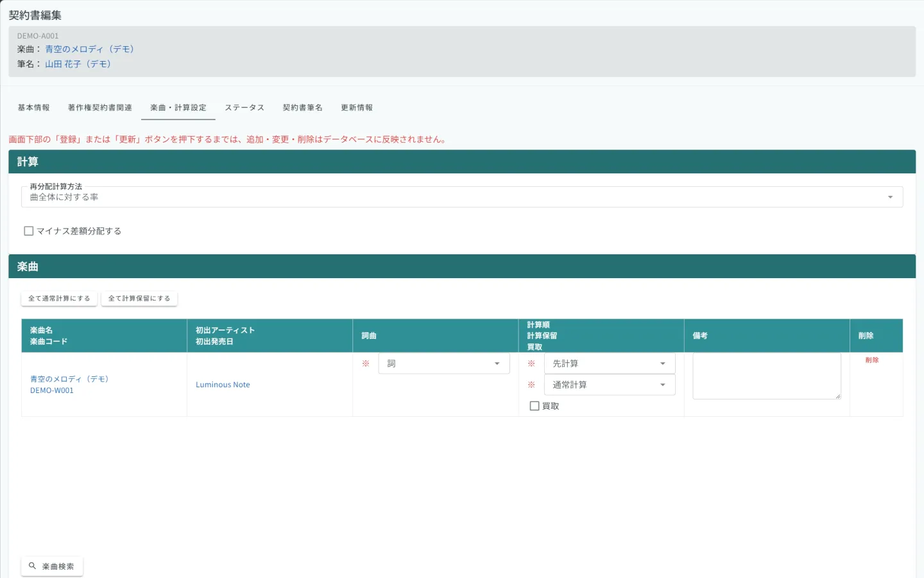Click the 計算順 column header
Image resolution: width=924 pixels, height=578 pixels.
click(601, 335)
